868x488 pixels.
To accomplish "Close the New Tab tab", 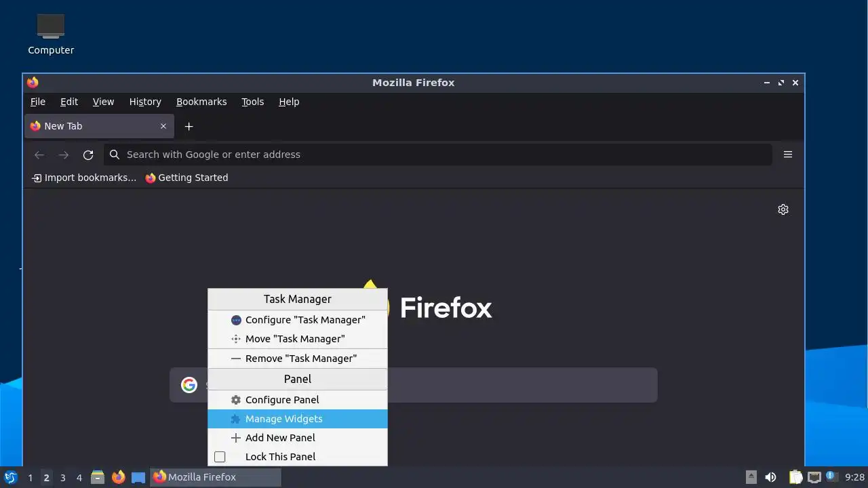I will (x=163, y=126).
